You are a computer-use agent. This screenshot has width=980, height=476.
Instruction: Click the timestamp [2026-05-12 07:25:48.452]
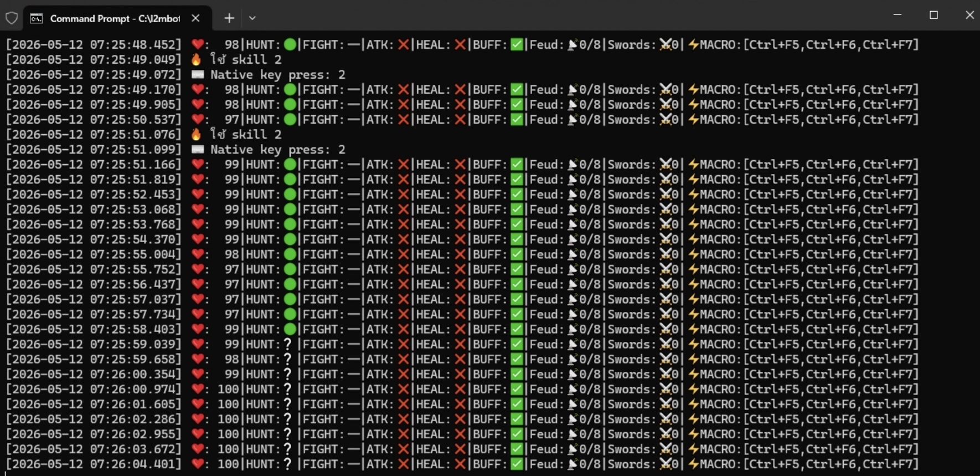pos(94,44)
